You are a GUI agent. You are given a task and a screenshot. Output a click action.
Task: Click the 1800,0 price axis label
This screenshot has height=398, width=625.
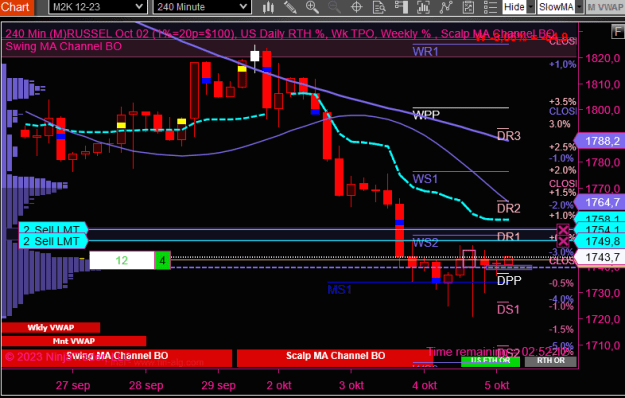click(603, 110)
